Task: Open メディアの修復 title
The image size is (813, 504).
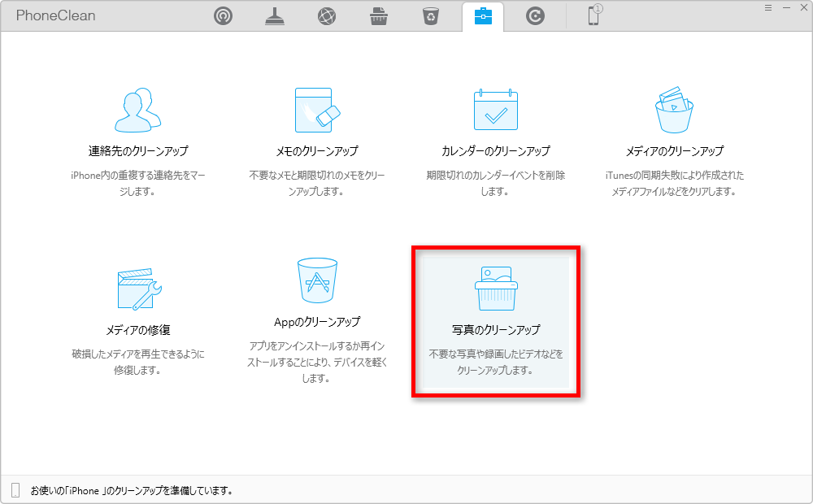Action: point(138,330)
